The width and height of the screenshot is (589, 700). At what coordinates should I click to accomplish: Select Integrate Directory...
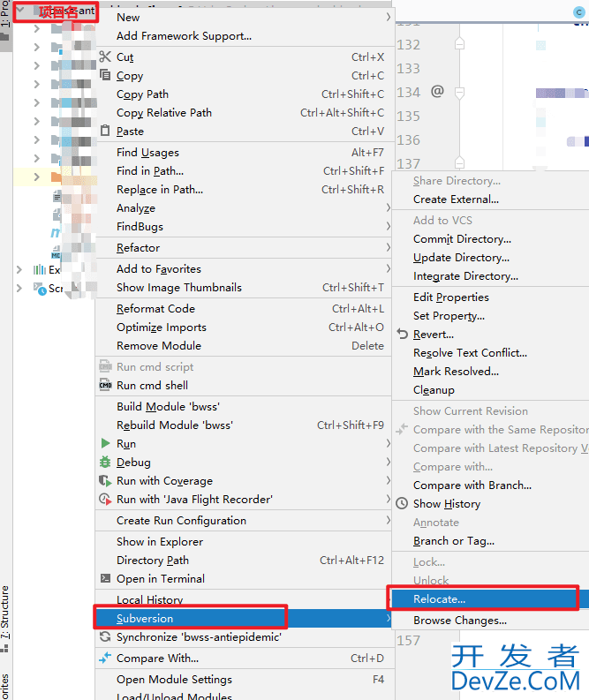(x=490, y=276)
